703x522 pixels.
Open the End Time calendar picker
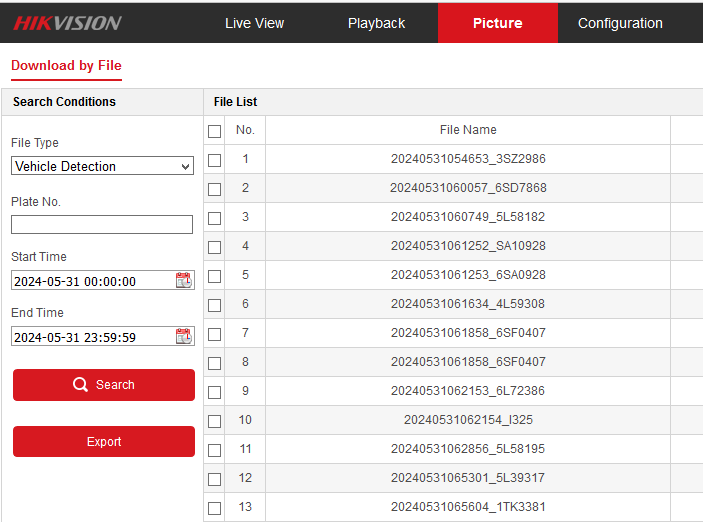(183, 337)
